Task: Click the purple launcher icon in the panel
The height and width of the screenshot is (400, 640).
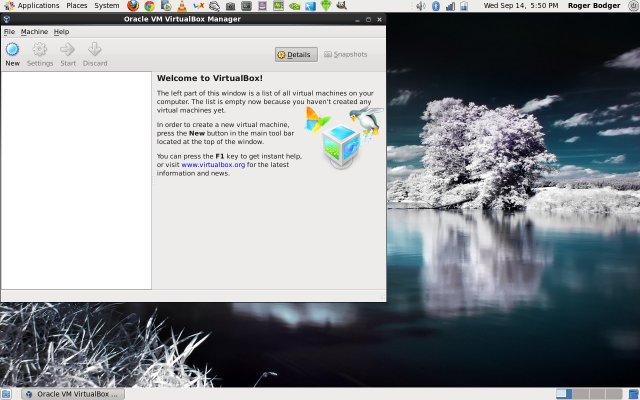Action: 262,6
